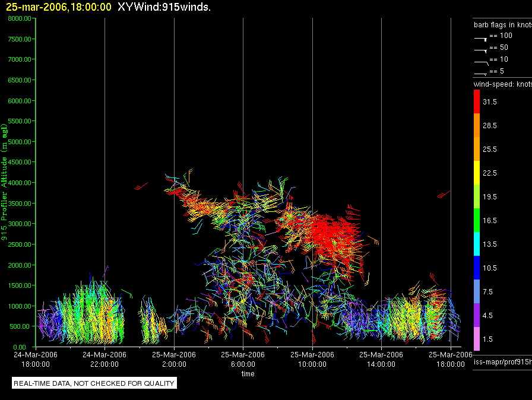This screenshot has height=400, width=532.
Task: Click the 25-Mar-2006 18:00:00 time label
Action: [451, 359]
